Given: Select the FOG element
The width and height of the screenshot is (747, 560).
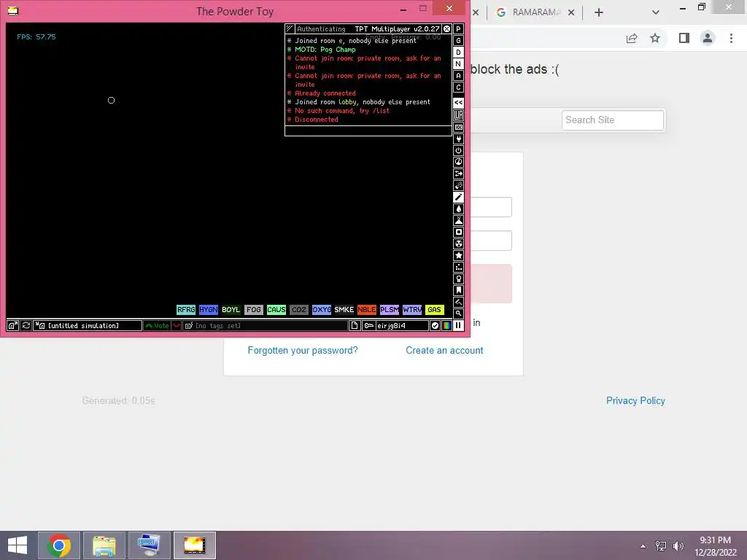Looking at the screenshot, I should [x=253, y=310].
